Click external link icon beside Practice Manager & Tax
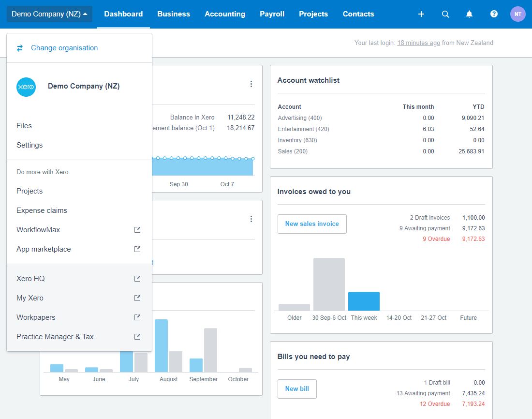This screenshot has height=419, width=532. (137, 337)
